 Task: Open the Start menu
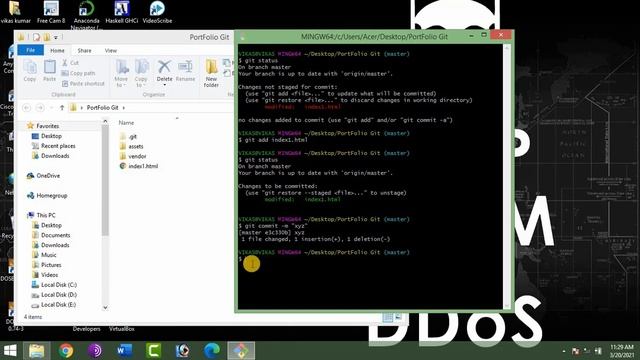[10, 351]
